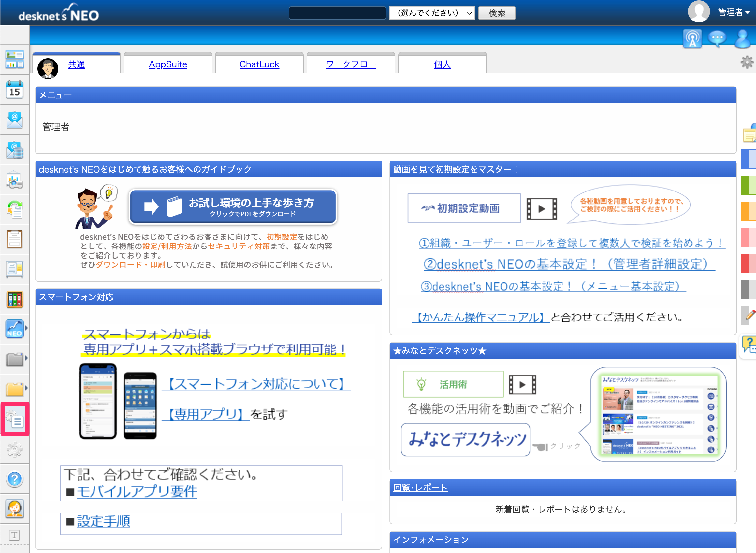This screenshot has height=553, width=756.
Task: Open link ①組織・ユーザー・ロールを登録して
Action: [572, 243]
